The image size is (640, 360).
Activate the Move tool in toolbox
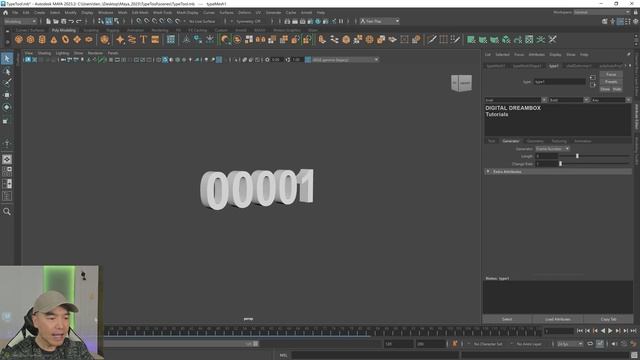(7, 95)
